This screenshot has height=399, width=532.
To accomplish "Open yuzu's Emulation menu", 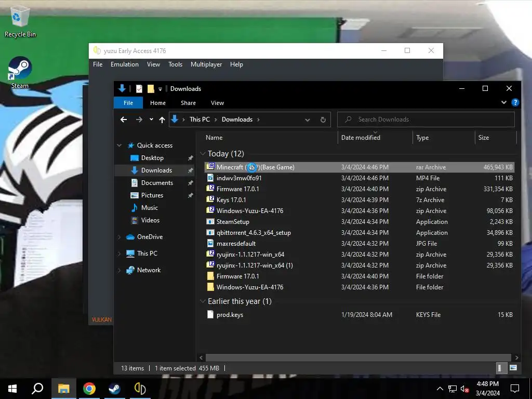I will pyautogui.click(x=125, y=64).
